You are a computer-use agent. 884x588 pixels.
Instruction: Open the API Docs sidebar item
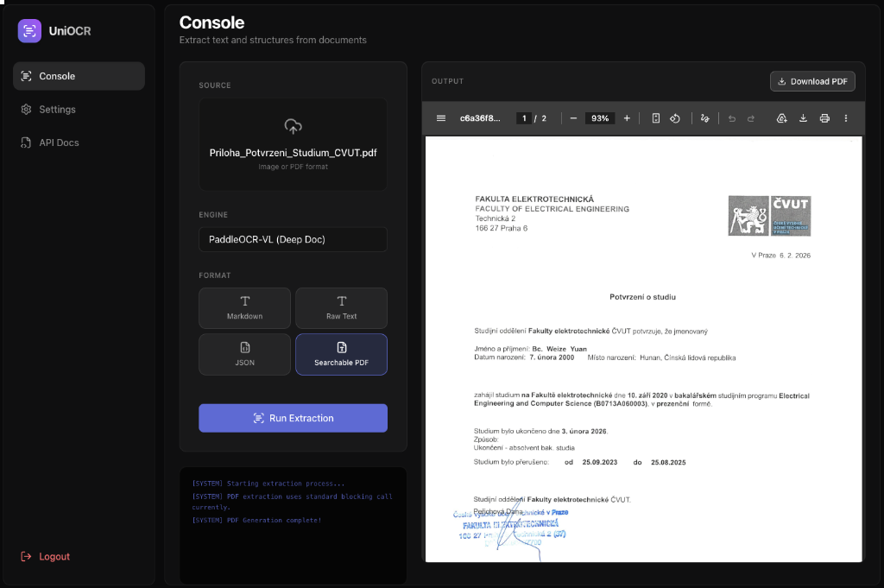pyautogui.click(x=79, y=142)
